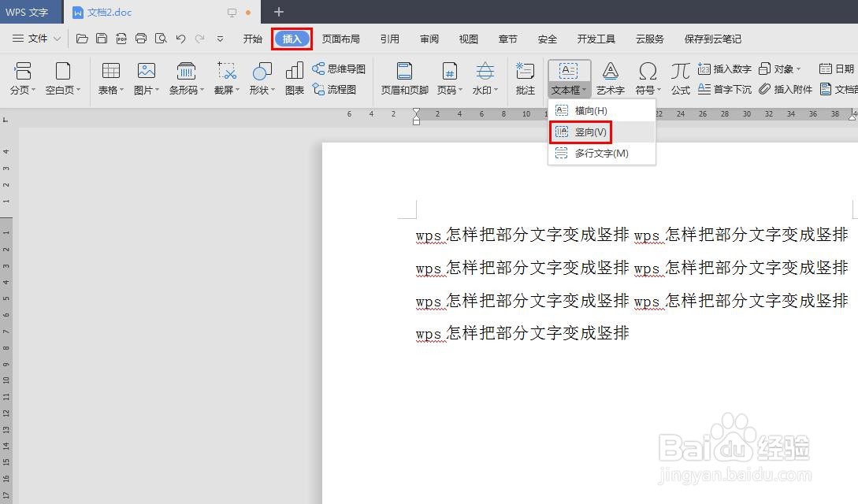Open the 云服务 tab
The width and height of the screenshot is (858, 504).
[x=649, y=39]
